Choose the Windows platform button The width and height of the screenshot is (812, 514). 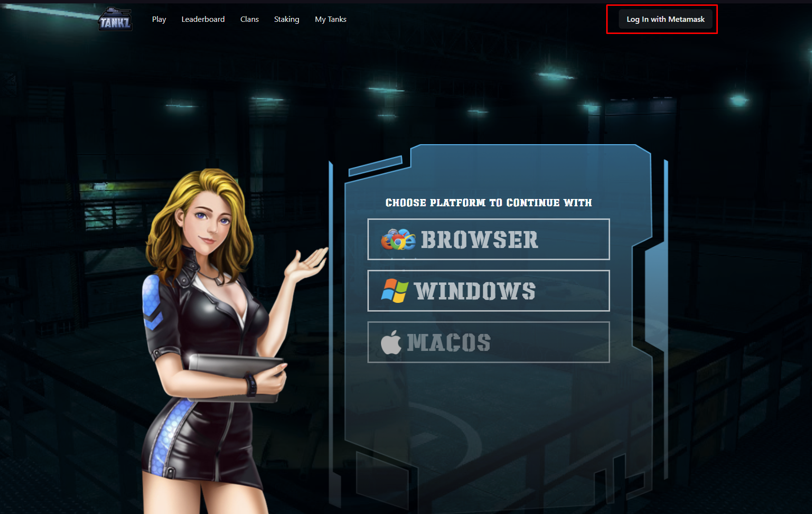[x=488, y=291]
